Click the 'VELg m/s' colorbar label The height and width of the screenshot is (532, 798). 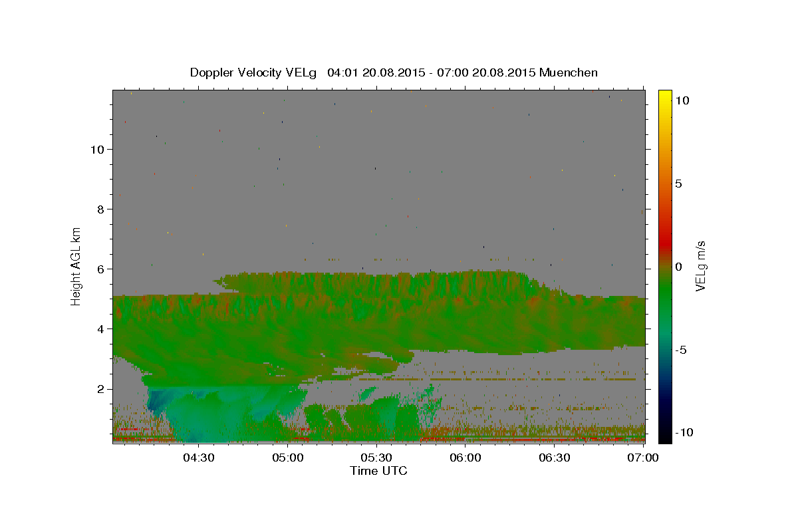point(700,265)
